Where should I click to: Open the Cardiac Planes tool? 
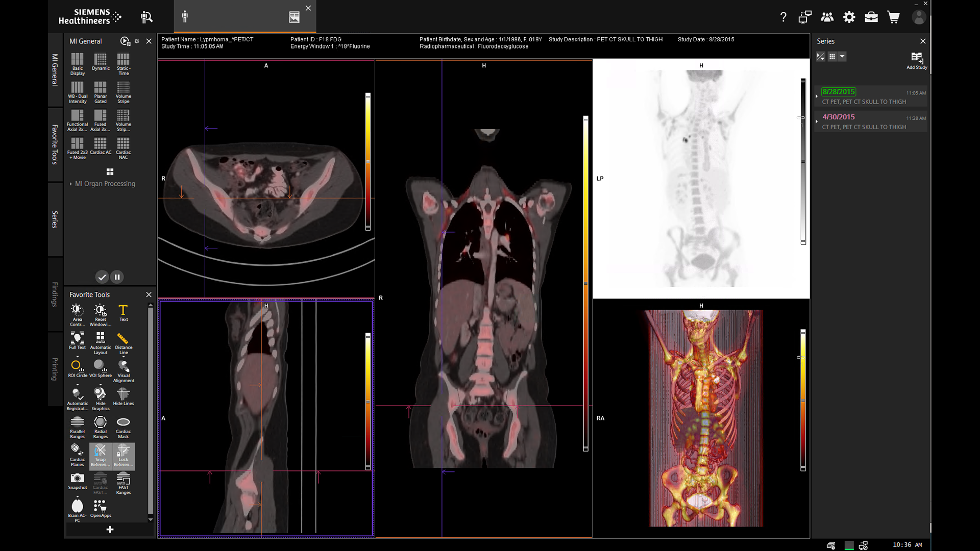point(77,452)
